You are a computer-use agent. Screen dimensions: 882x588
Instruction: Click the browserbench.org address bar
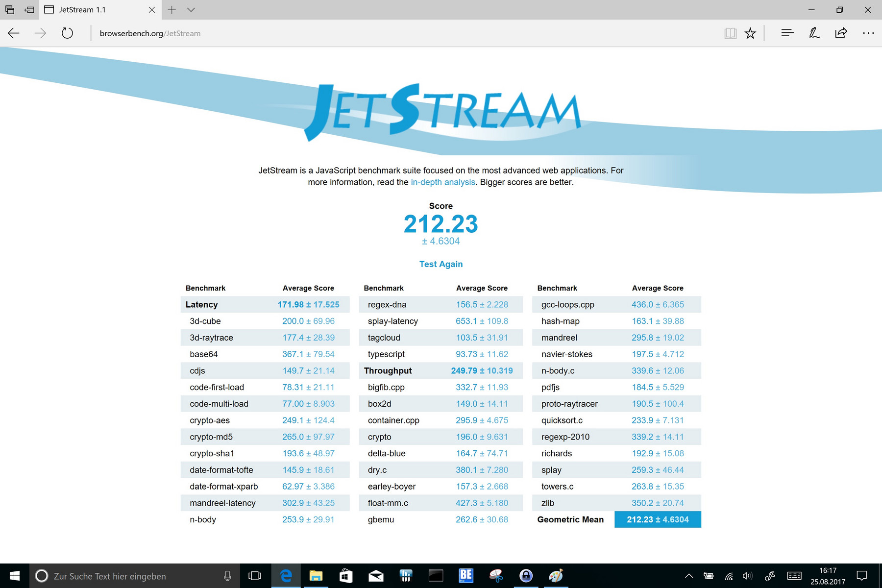pyautogui.click(x=402, y=33)
